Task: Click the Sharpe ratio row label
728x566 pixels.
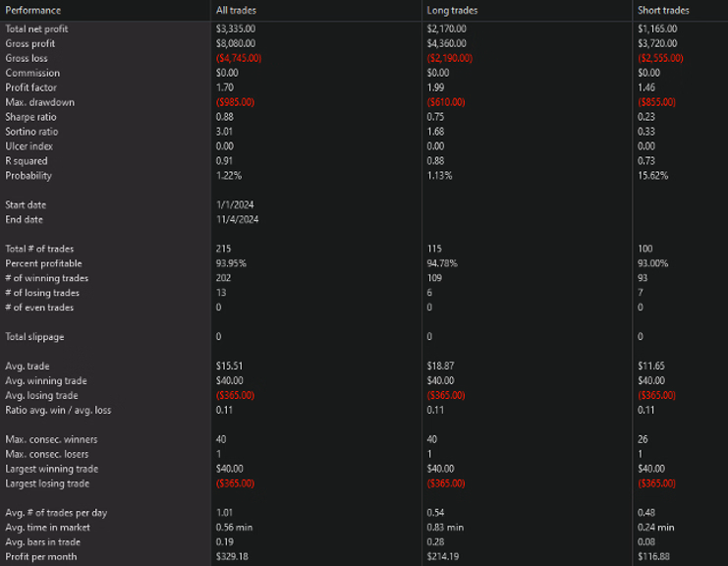Action: point(31,117)
